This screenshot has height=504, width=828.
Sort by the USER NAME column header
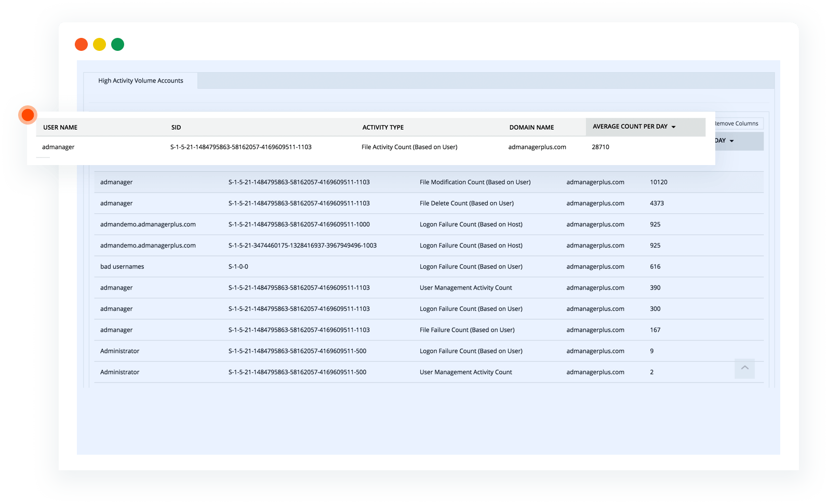point(60,128)
